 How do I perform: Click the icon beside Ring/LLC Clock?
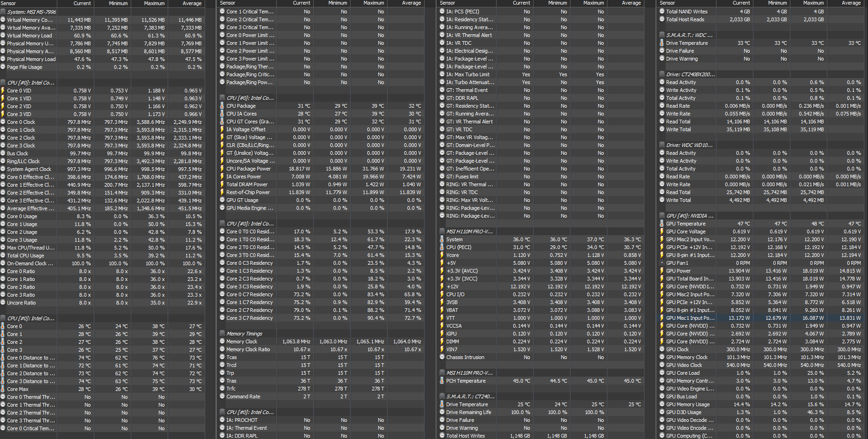(x=3, y=161)
